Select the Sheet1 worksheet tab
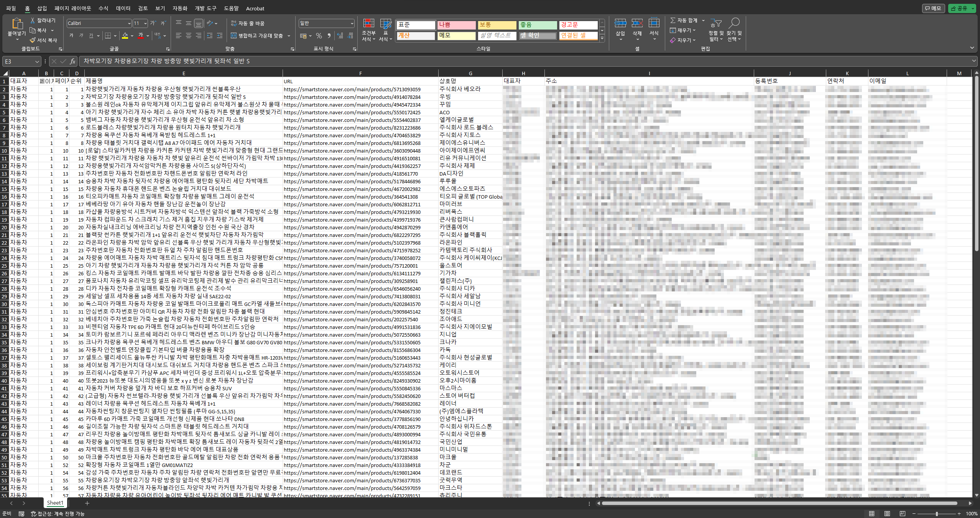 (x=55, y=503)
